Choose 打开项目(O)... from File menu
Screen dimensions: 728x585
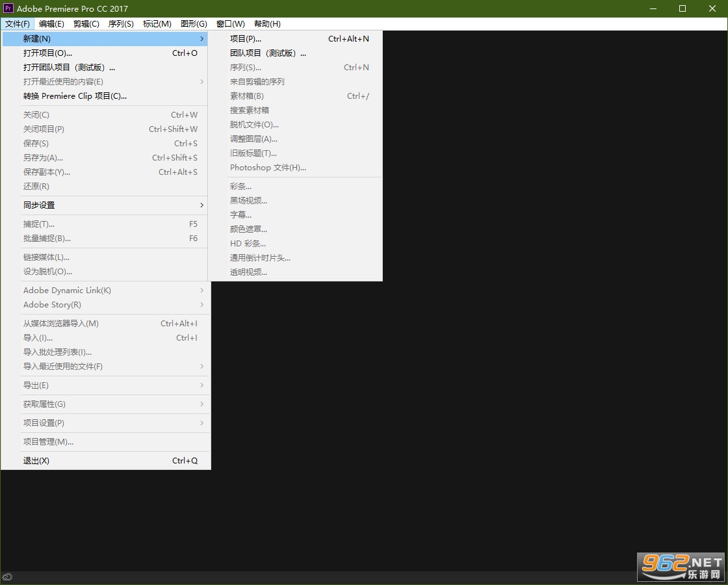pos(105,53)
